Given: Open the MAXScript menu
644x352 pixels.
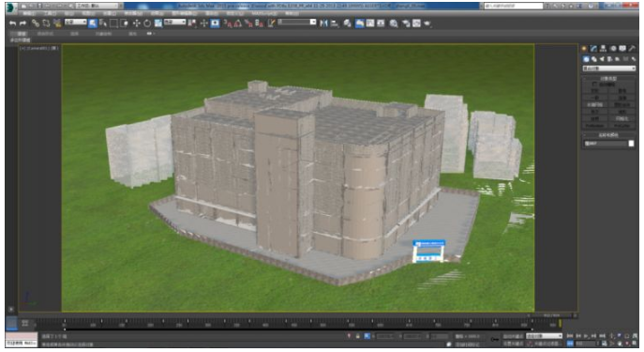Looking at the screenshot, I should (x=264, y=13).
